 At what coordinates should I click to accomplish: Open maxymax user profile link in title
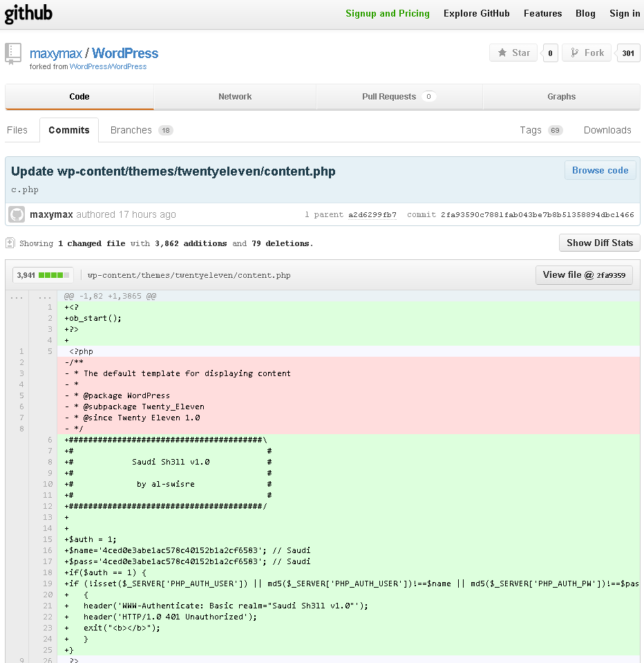[56, 53]
